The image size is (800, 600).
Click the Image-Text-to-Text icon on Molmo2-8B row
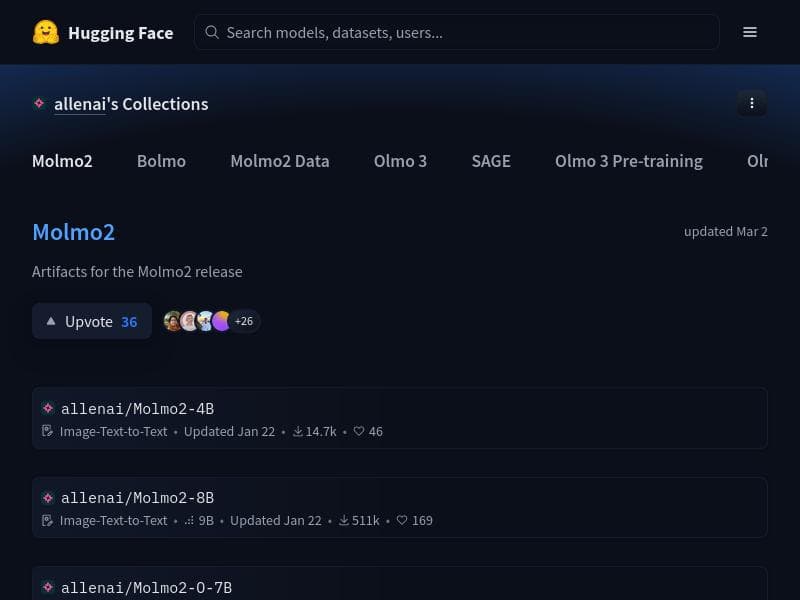[47, 520]
